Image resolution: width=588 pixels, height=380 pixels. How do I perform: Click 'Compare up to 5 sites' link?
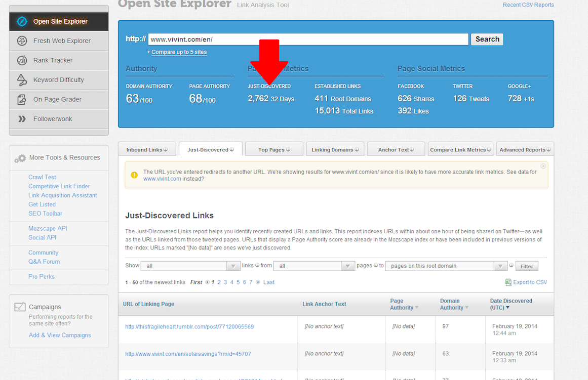[179, 52]
